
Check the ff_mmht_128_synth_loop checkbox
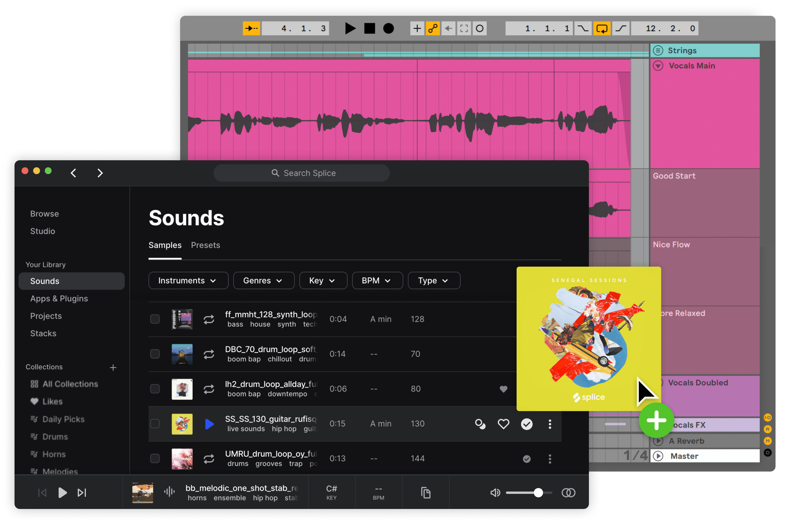(x=155, y=319)
